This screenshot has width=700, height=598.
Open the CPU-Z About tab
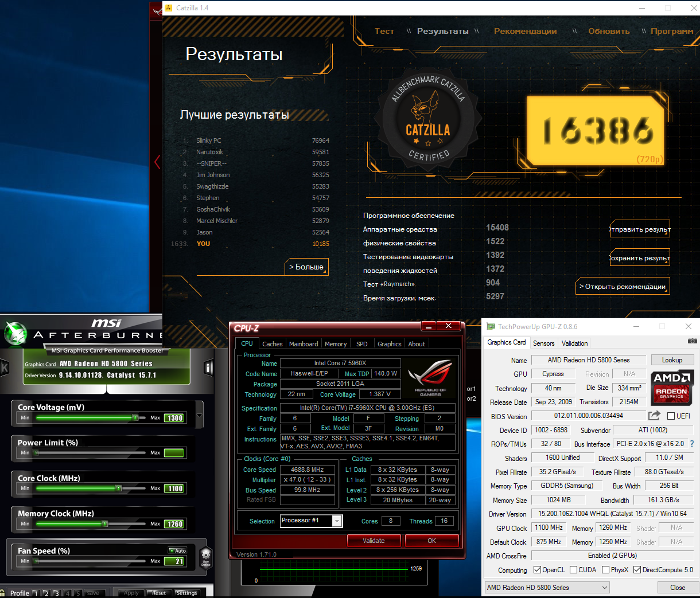click(x=417, y=344)
